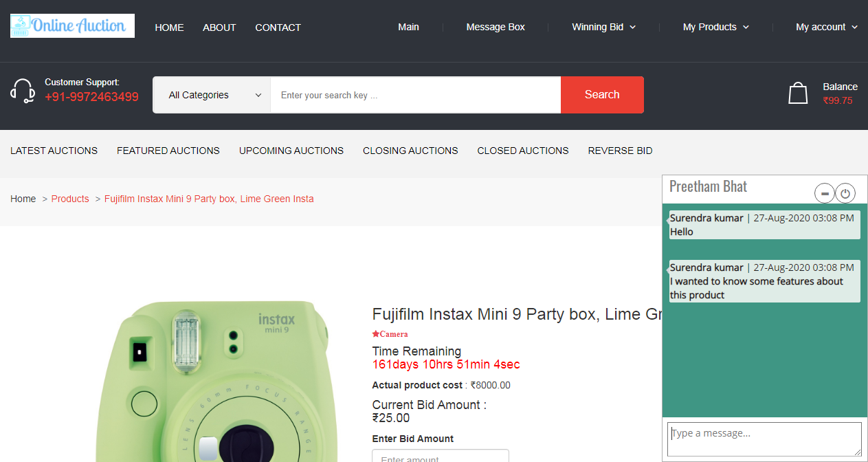
Task: Minimize the Preetham Bhat chat window
Action: (x=825, y=194)
